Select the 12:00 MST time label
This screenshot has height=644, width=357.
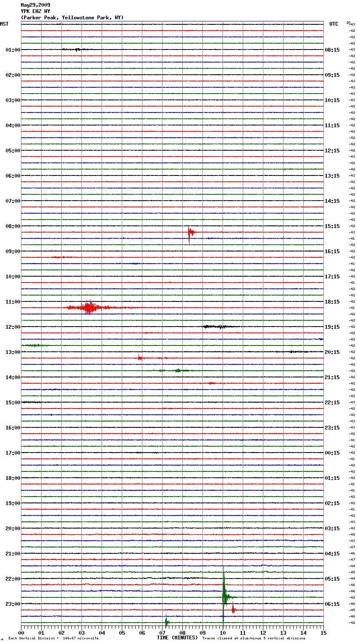(13, 327)
